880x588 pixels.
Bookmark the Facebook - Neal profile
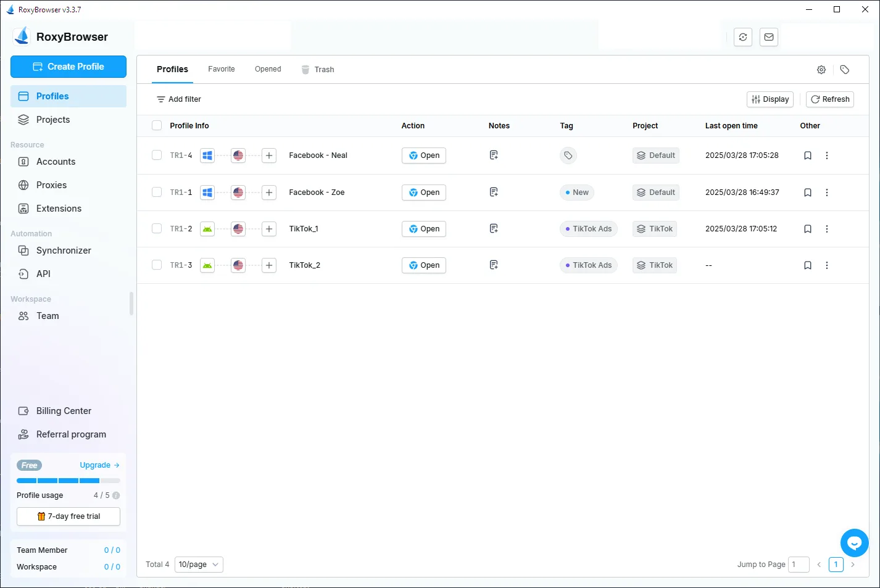click(x=808, y=155)
